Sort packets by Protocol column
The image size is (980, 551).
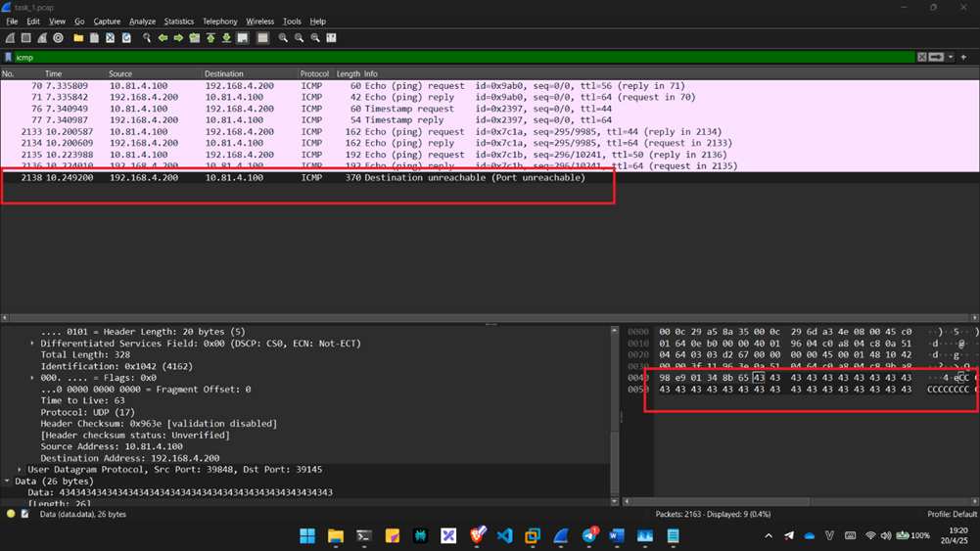pos(315,73)
